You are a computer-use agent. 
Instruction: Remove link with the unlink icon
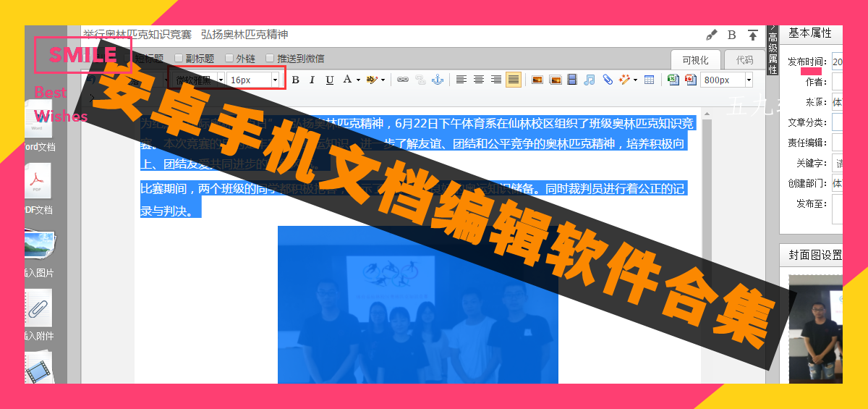coord(420,80)
